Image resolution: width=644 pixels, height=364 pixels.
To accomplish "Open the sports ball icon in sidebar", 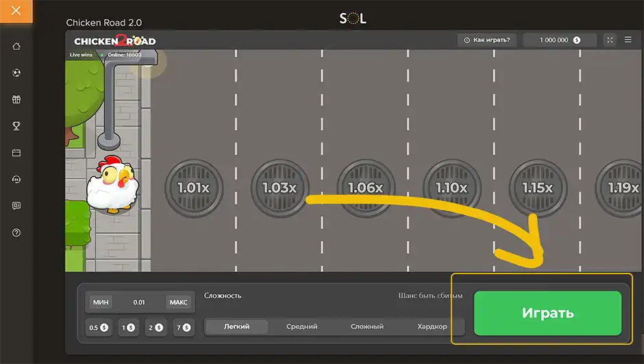I will 16,73.
